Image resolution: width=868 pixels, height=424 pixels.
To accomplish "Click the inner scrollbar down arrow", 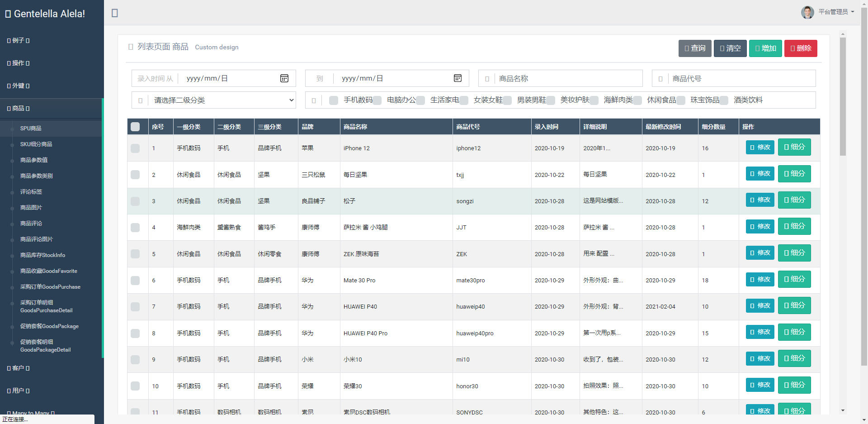I will point(843,410).
